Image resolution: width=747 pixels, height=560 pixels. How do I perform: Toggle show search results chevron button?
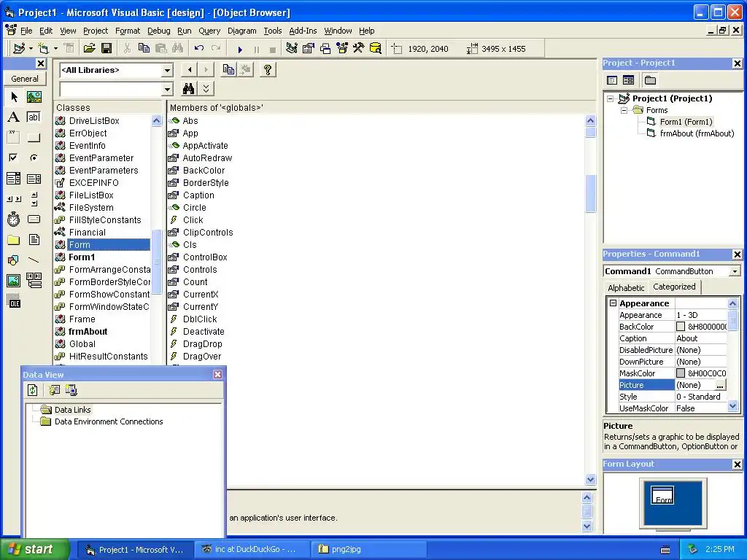(x=206, y=88)
